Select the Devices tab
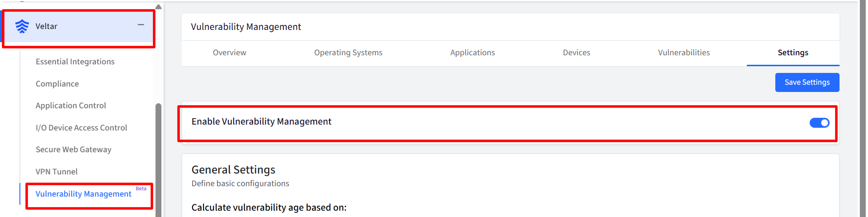The width and height of the screenshot is (868, 217). click(576, 53)
